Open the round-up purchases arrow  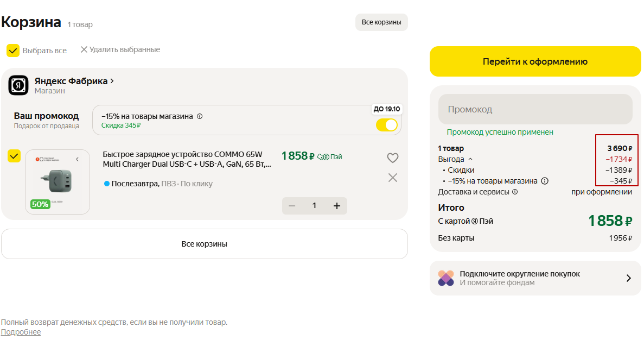click(x=628, y=278)
